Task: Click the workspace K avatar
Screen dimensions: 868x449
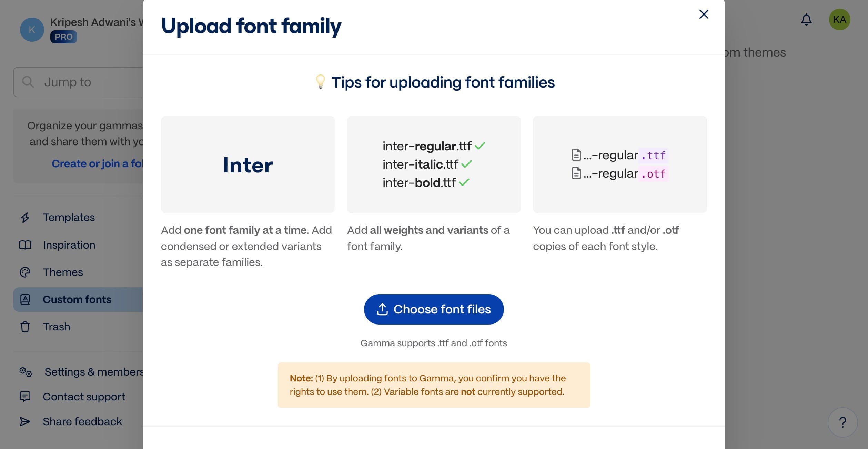Action: [x=32, y=30]
